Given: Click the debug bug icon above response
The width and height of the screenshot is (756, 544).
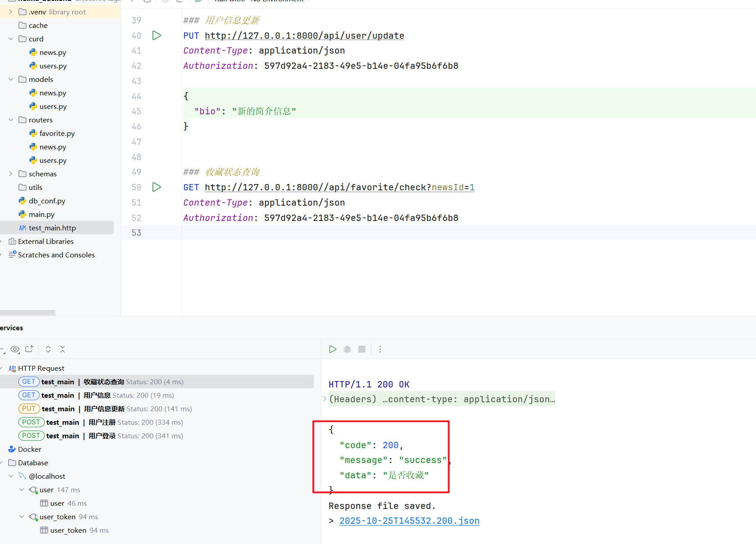Looking at the screenshot, I should tap(347, 349).
